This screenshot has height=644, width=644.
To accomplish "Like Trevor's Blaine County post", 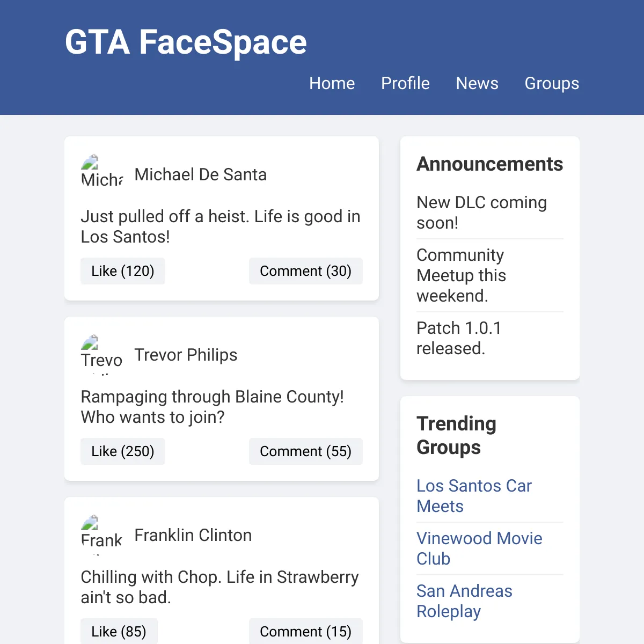I will pos(123,451).
